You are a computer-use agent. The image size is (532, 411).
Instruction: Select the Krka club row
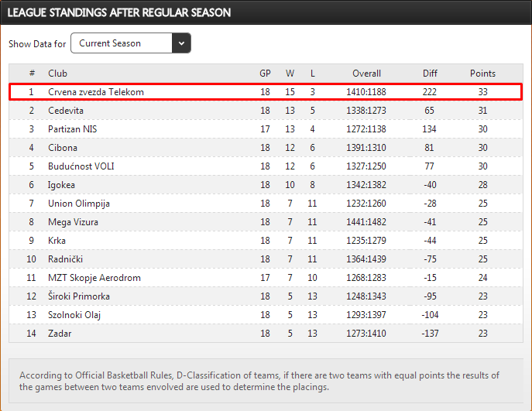[x=57, y=241]
